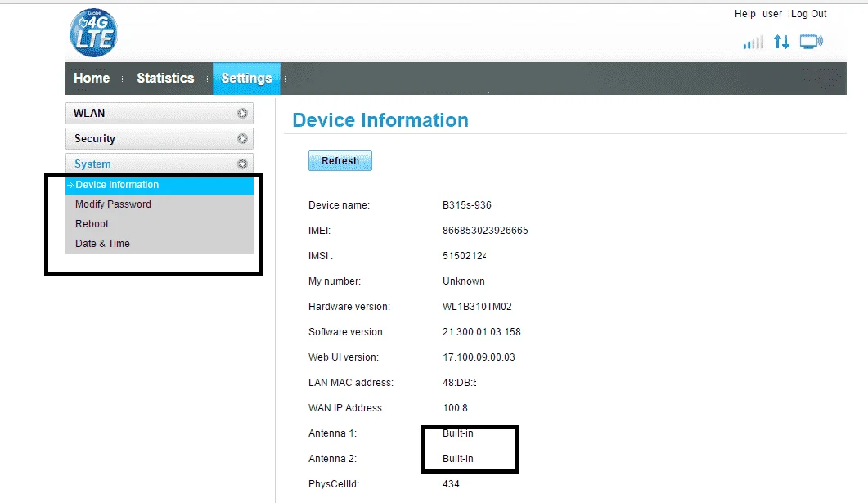Open the System settings section
Viewport: 868px width, 503px height.
click(160, 164)
